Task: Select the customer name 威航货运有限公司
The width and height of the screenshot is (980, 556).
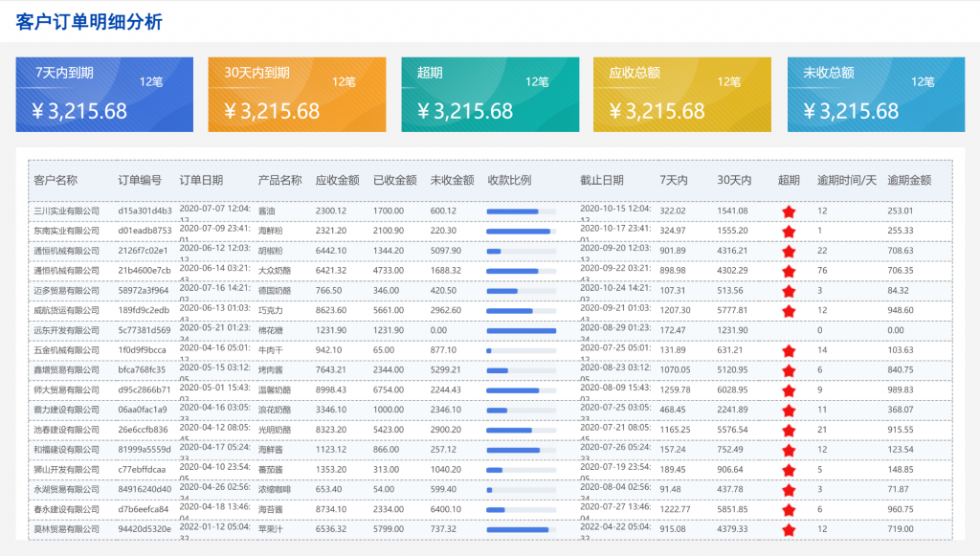Action: pos(67,310)
